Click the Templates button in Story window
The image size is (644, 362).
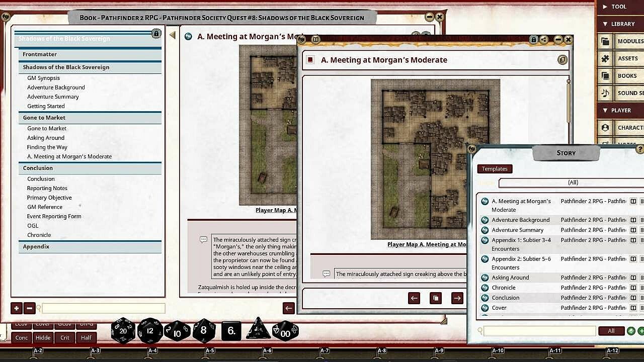[x=495, y=169]
